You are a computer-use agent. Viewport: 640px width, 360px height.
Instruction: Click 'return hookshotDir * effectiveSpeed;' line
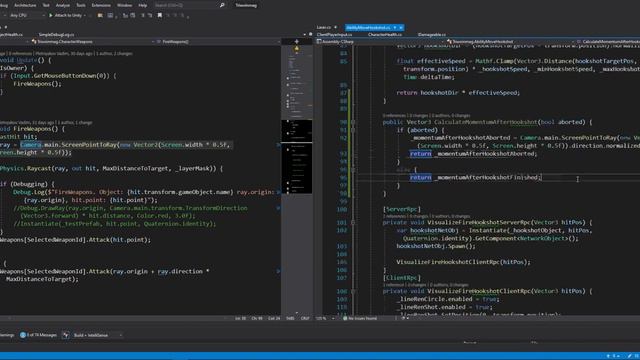pos(458,93)
